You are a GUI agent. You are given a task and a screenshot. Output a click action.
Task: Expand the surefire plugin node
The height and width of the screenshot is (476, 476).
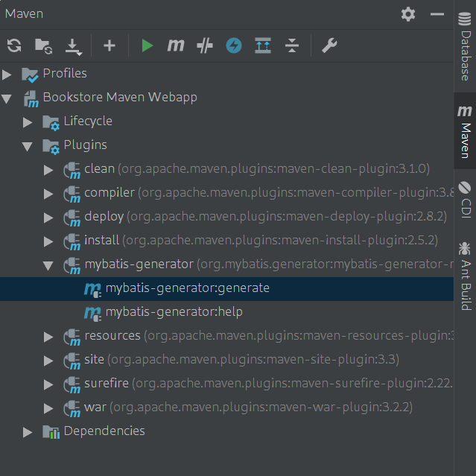(x=48, y=384)
